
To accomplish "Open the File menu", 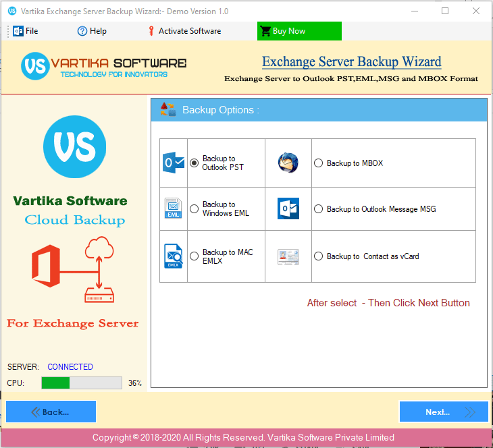I will (x=26, y=31).
